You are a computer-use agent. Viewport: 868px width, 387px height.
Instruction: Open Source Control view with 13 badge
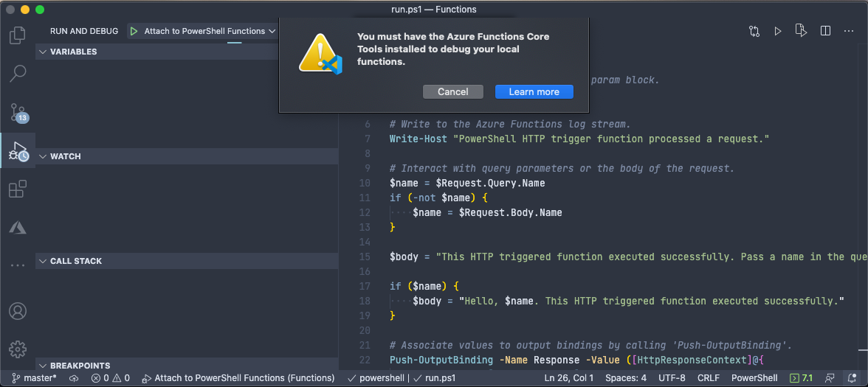(x=18, y=113)
